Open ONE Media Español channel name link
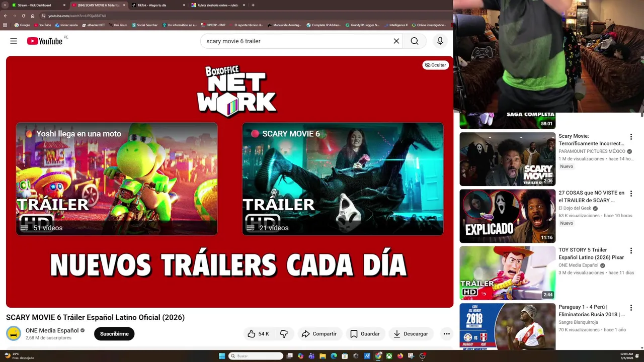Viewport: 644px width, 362px height. pyautogui.click(x=52, y=330)
